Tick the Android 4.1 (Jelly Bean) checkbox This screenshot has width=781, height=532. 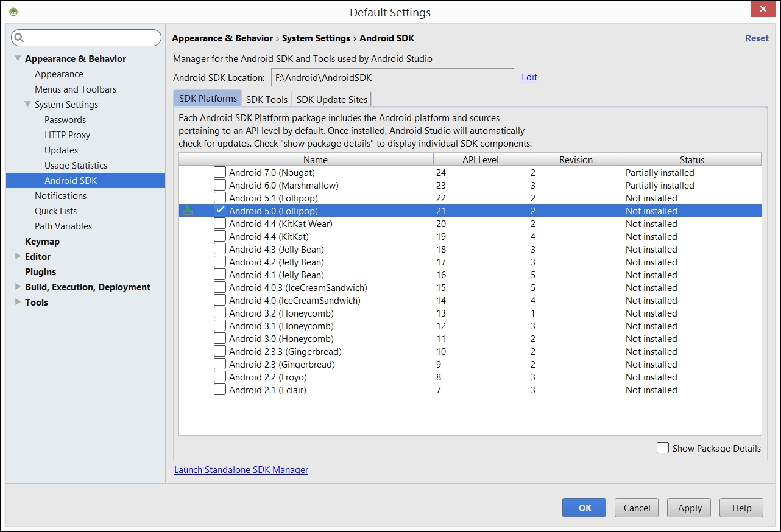(x=220, y=275)
